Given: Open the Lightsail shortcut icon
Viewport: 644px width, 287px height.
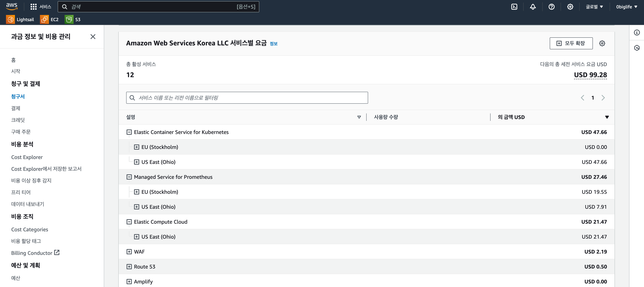Looking at the screenshot, I should (10, 19).
